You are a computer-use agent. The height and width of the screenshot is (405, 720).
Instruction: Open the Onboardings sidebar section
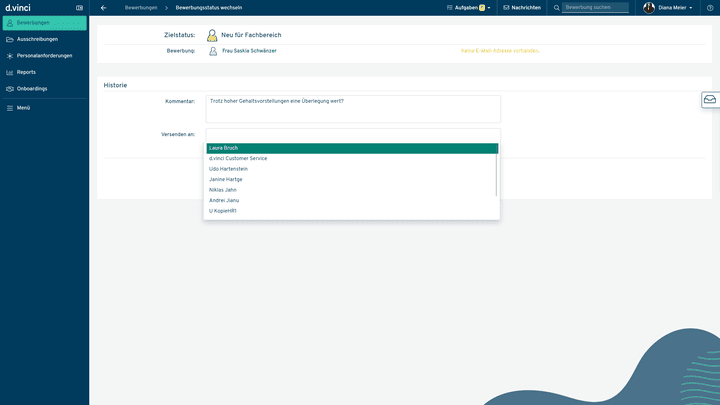pos(32,88)
